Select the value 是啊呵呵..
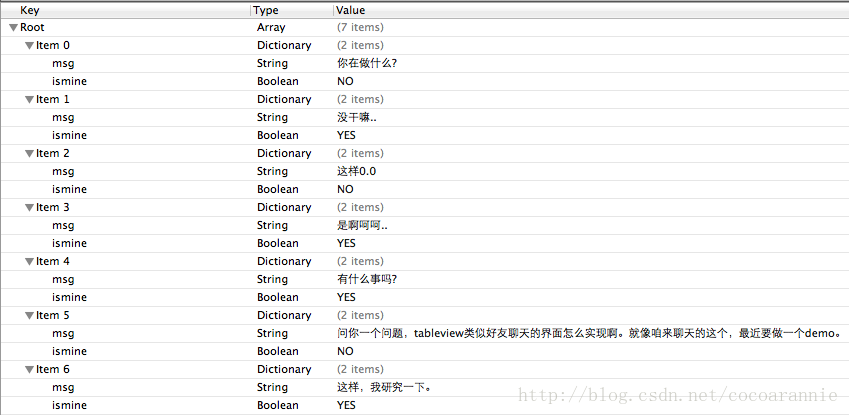Viewport: 849px width, 415px height. [362, 225]
